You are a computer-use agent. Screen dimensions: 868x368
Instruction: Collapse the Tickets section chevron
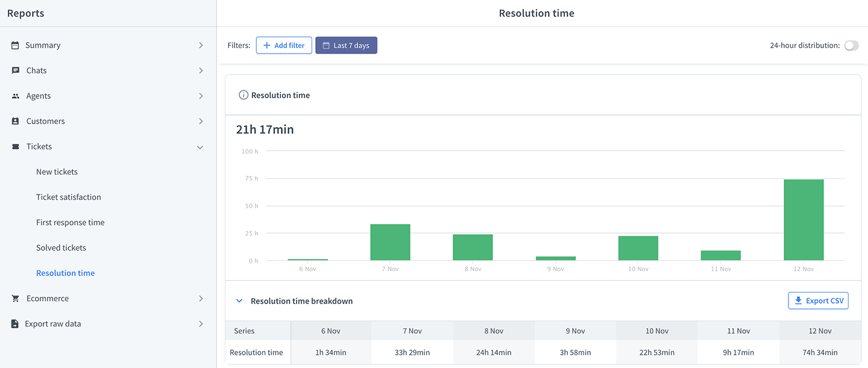(x=200, y=147)
